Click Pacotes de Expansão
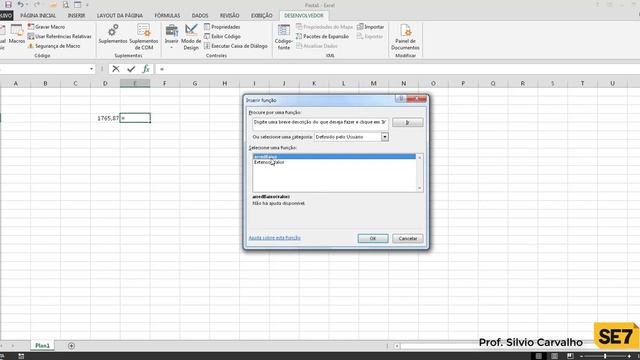The image size is (640, 360). [x=322, y=36]
